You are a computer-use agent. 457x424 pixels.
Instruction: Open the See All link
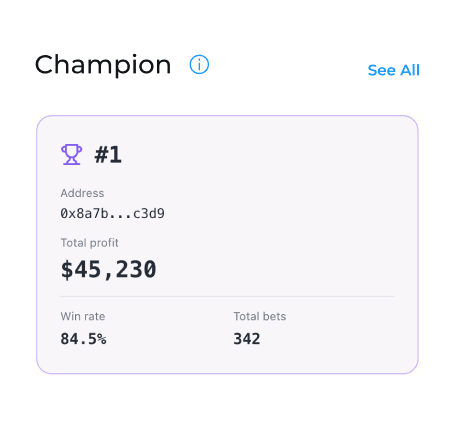click(x=393, y=70)
